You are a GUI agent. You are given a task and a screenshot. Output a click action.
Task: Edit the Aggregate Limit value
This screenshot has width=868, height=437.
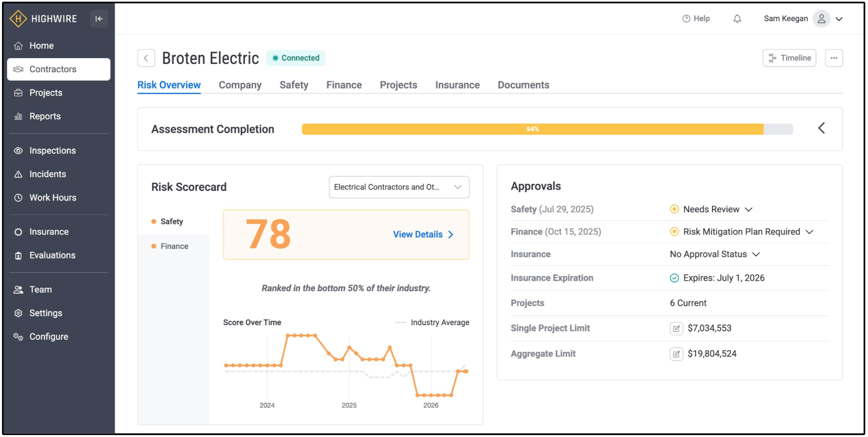tap(676, 354)
